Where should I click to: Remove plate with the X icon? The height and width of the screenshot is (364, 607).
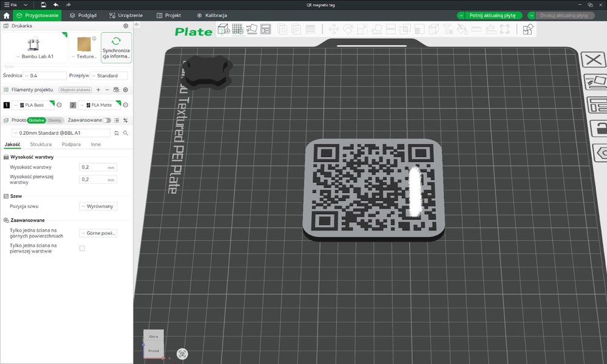[x=594, y=60]
